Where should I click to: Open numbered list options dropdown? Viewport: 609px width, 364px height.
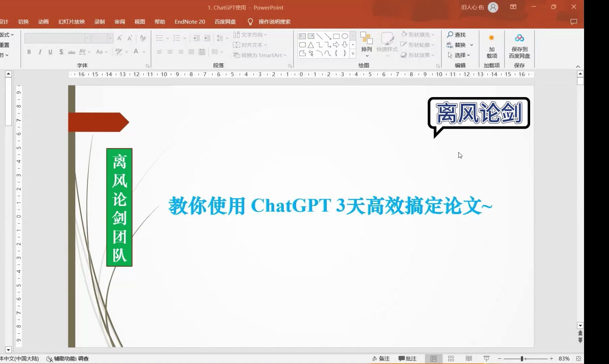(185, 38)
